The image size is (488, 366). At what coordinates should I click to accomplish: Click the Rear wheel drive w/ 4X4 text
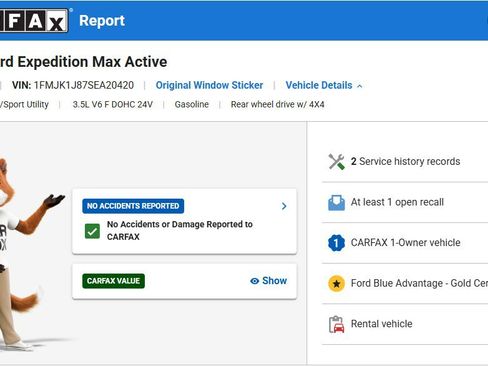(x=277, y=104)
